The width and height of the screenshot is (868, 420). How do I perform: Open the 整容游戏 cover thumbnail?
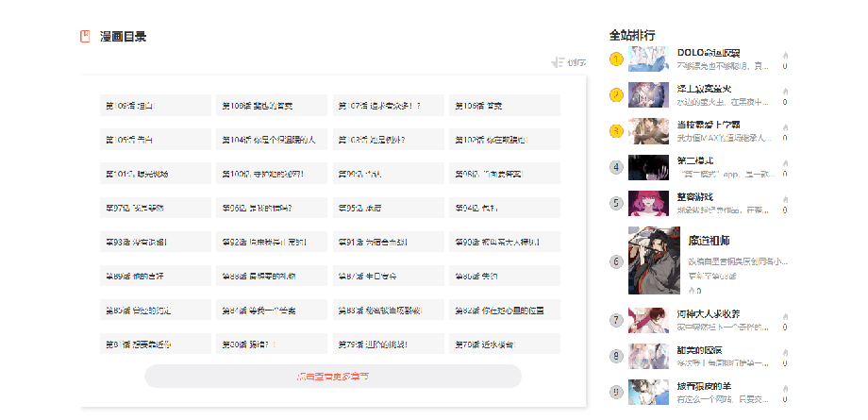(649, 203)
